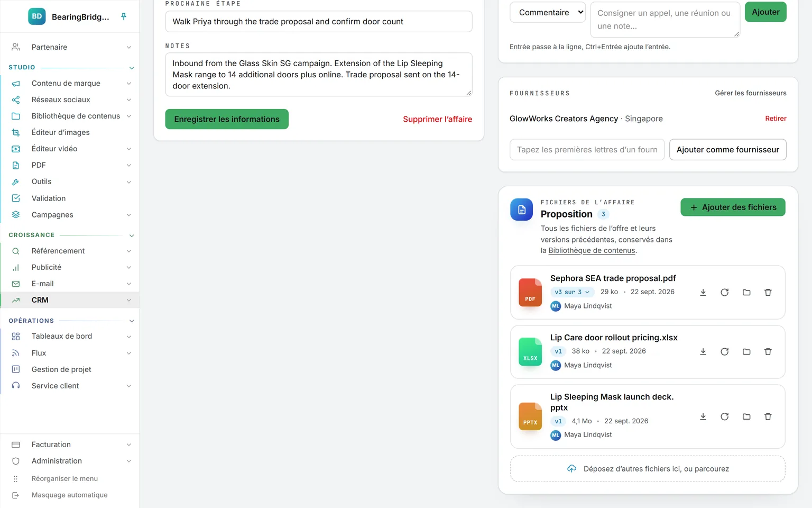Click Ajouter des fichiers button
Screen dimensions: 812x508
coord(733,207)
